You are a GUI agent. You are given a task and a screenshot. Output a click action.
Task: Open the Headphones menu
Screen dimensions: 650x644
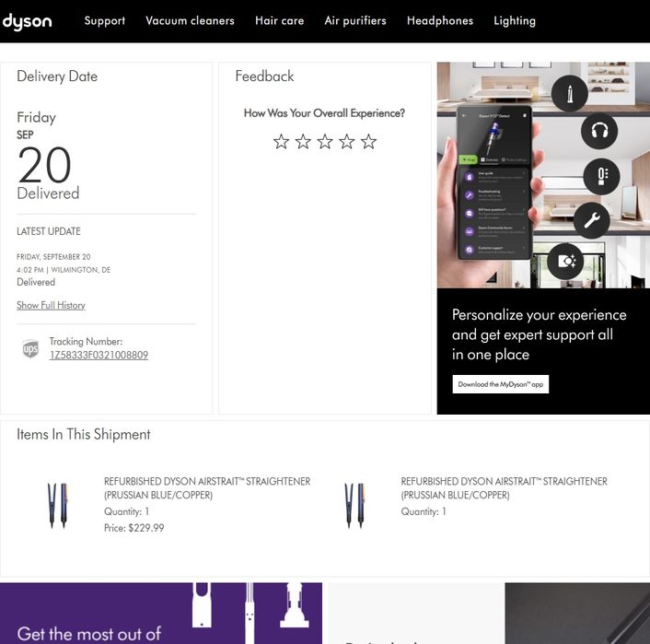point(440,21)
